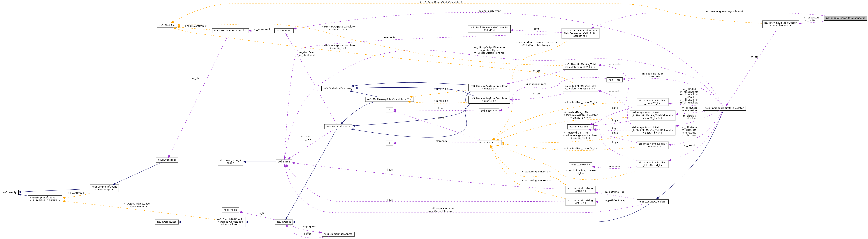This screenshot has height=239, width=868.
Task: Click ns3::RadioBearerStatsConnector::CellIdRnti node
Action: point(489,29)
